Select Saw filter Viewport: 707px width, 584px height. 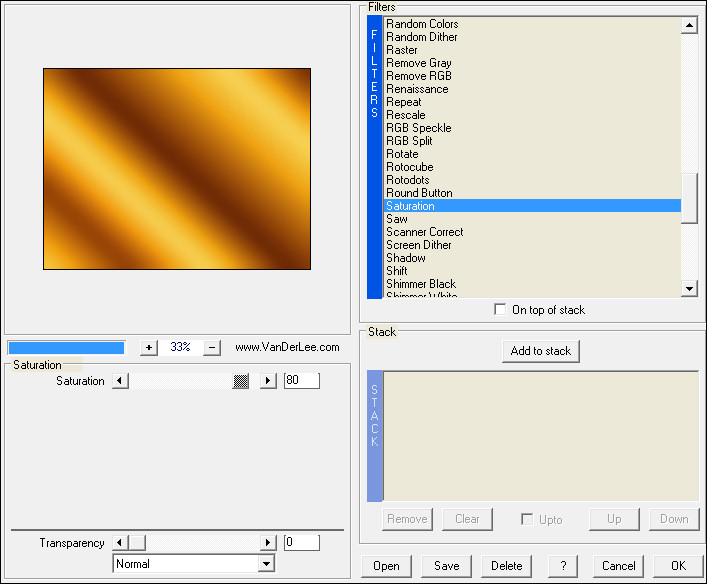(533, 219)
